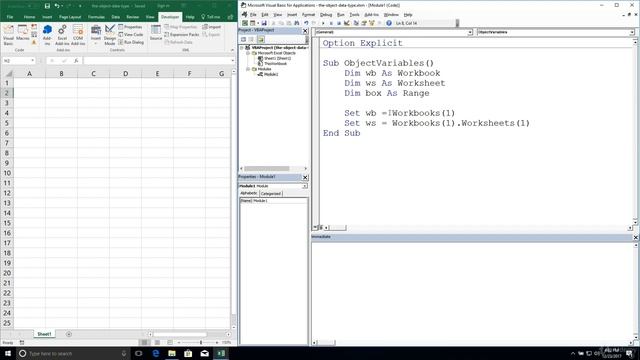Screen dimensions: 640x360
Task: Click the Reset stop icon in VBA toolbar
Action: click(x=339, y=23)
